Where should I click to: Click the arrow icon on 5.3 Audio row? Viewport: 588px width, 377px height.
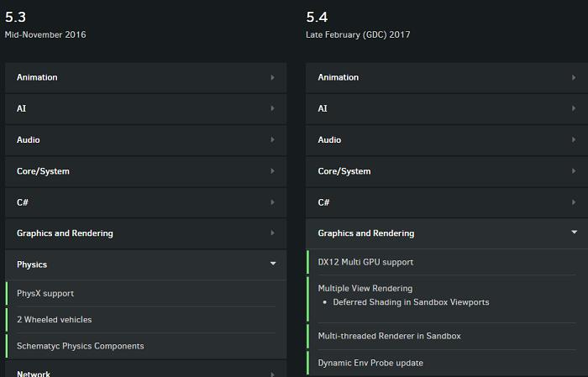pos(273,139)
